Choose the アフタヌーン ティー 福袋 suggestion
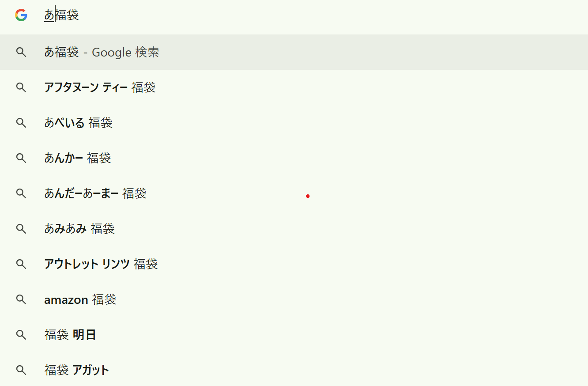The height and width of the screenshot is (386, 588). [x=100, y=87]
